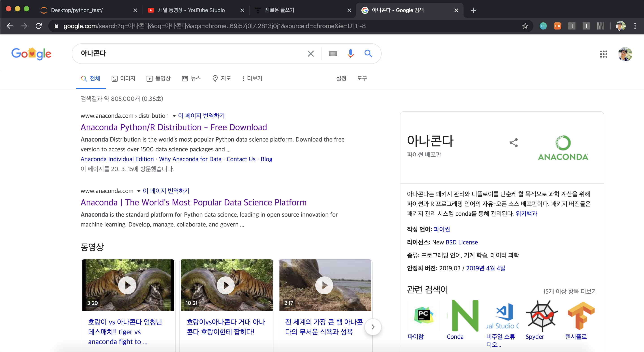Image resolution: width=644 pixels, height=352 pixels.
Task: Open the on-screen keyboard input tool
Action: (x=333, y=54)
